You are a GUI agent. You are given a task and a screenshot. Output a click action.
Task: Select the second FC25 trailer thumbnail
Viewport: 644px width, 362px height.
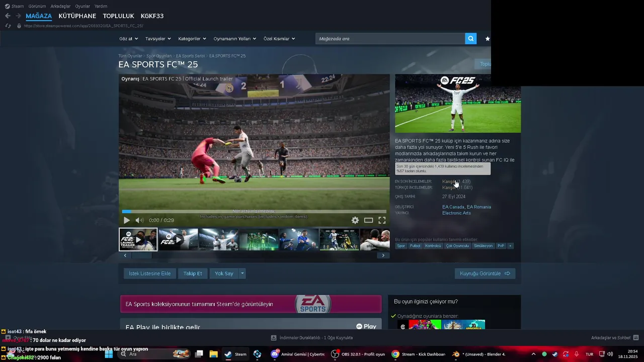[x=178, y=239]
